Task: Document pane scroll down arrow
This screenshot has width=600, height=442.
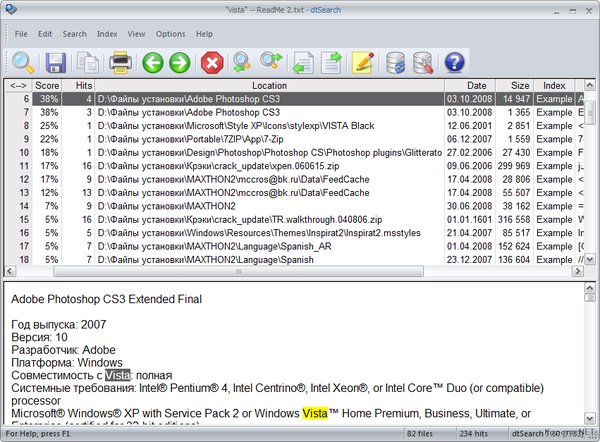Action: (x=590, y=418)
